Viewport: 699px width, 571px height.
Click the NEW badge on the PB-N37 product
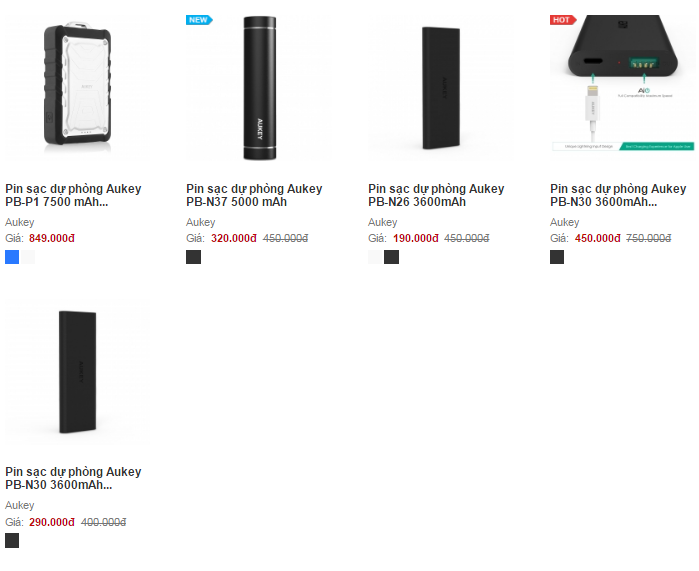point(199,20)
